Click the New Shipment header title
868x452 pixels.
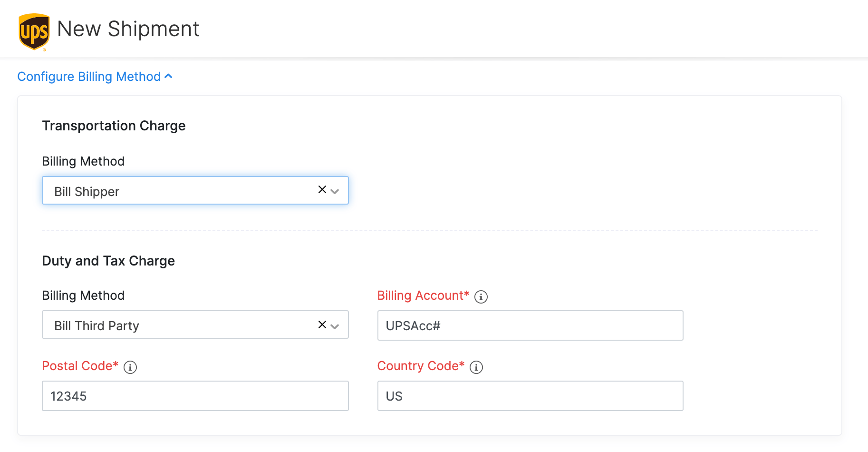pos(128,29)
